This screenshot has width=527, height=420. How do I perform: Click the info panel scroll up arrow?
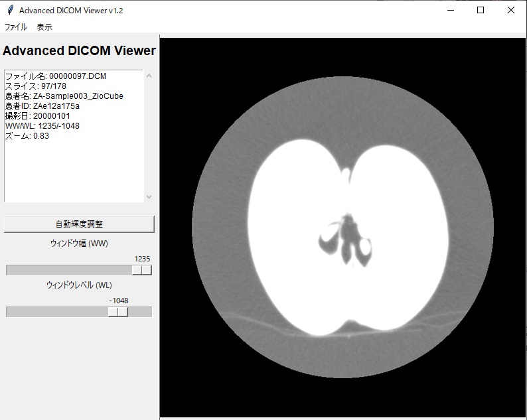tap(149, 76)
